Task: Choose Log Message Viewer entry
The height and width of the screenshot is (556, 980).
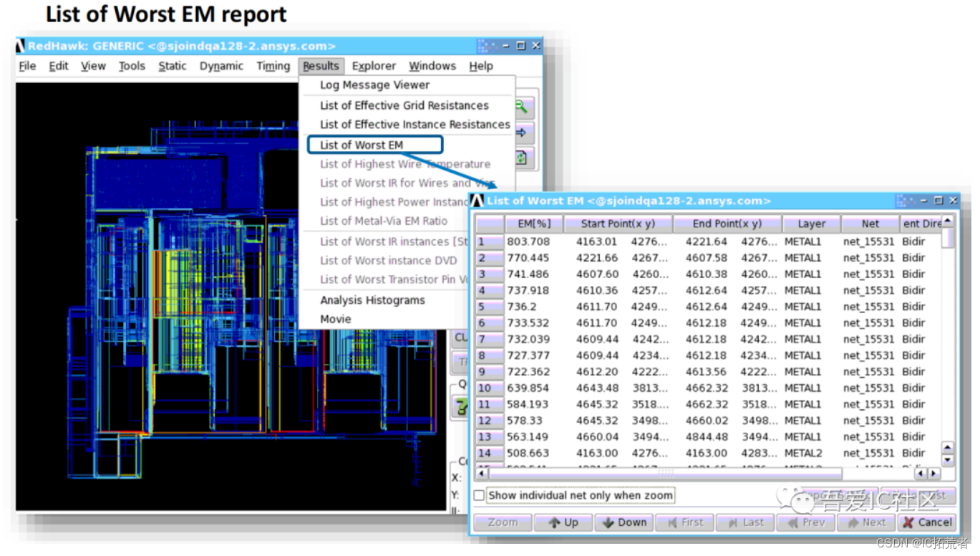Action: pos(374,85)
